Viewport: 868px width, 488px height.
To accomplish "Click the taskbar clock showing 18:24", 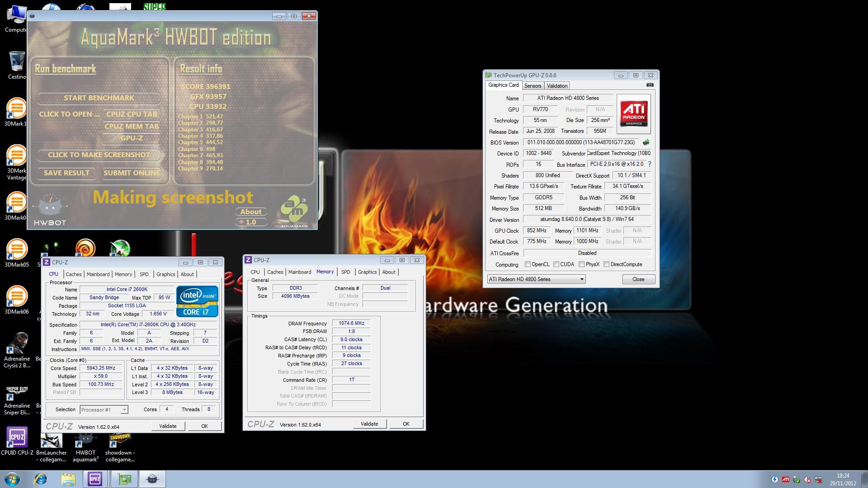I will (x=843, y=479).
